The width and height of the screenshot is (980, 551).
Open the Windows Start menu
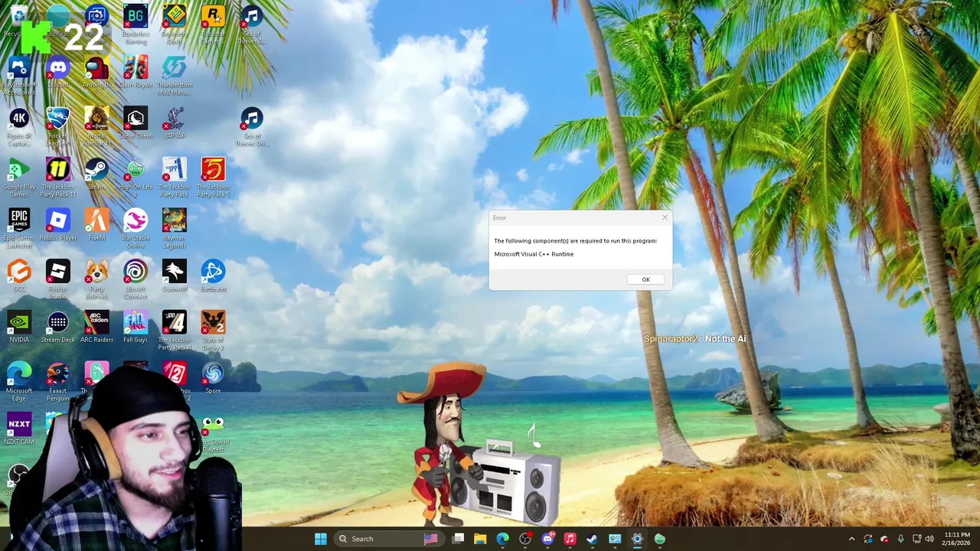(321, 539)
